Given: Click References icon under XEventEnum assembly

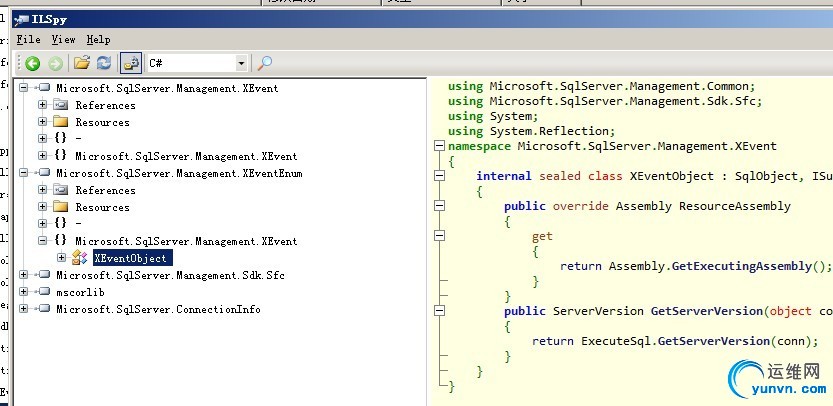Looking at the screenshot, I should (x=61, y=190).
